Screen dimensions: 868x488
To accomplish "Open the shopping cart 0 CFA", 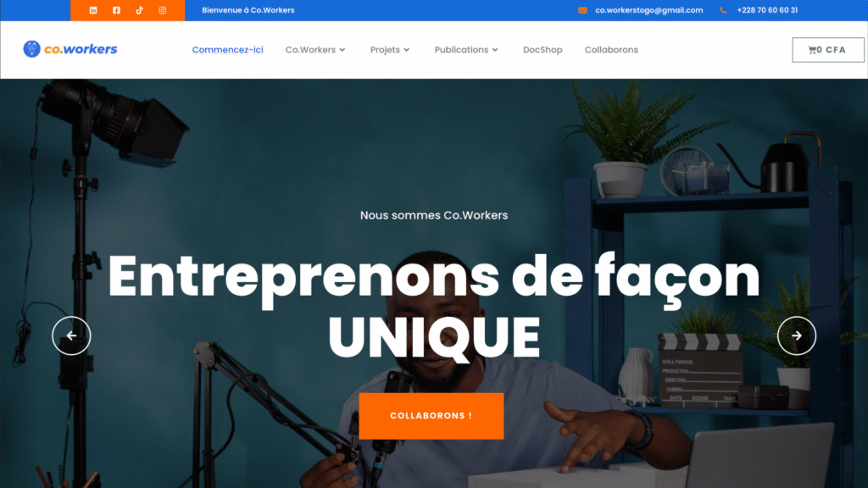I will tap(827, 50).
